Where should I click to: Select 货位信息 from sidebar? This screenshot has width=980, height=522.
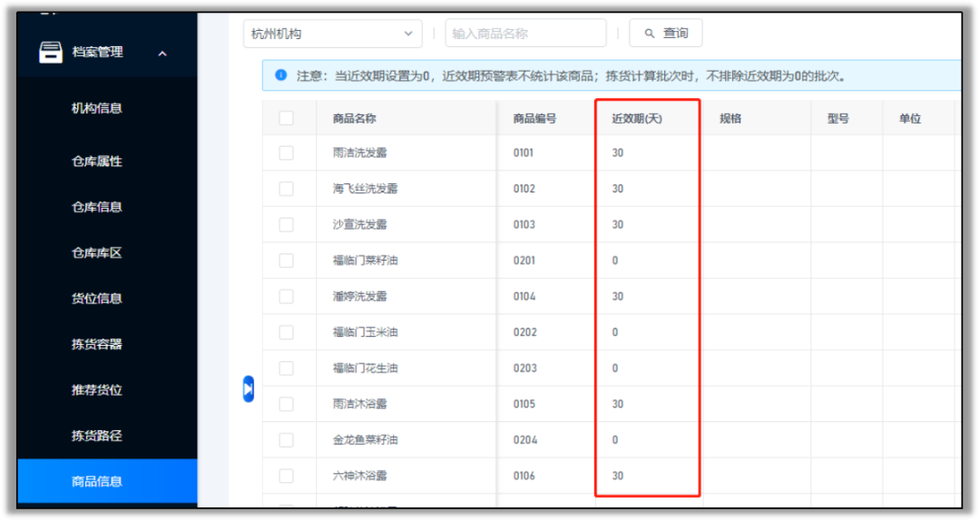tap(97, 299)
